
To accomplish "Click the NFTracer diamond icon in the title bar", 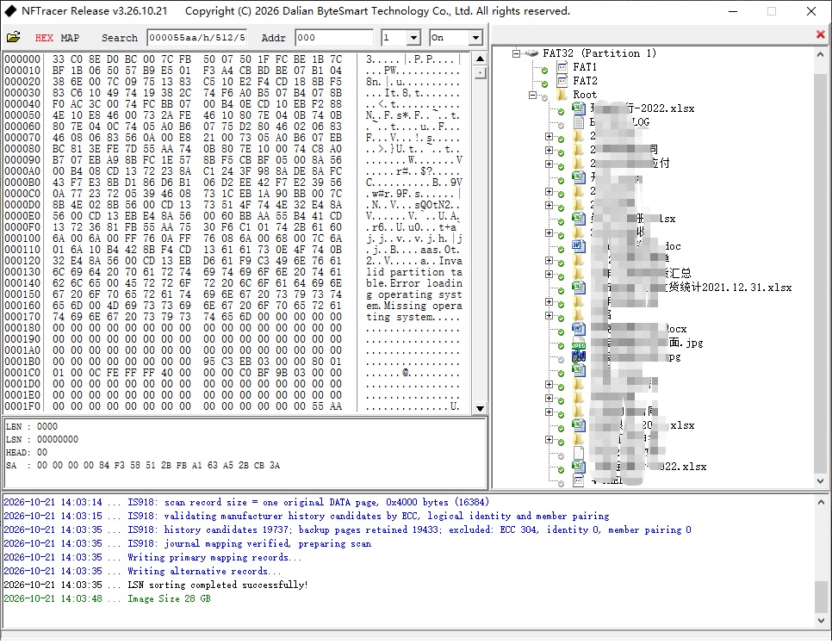I will click(10, 11).
